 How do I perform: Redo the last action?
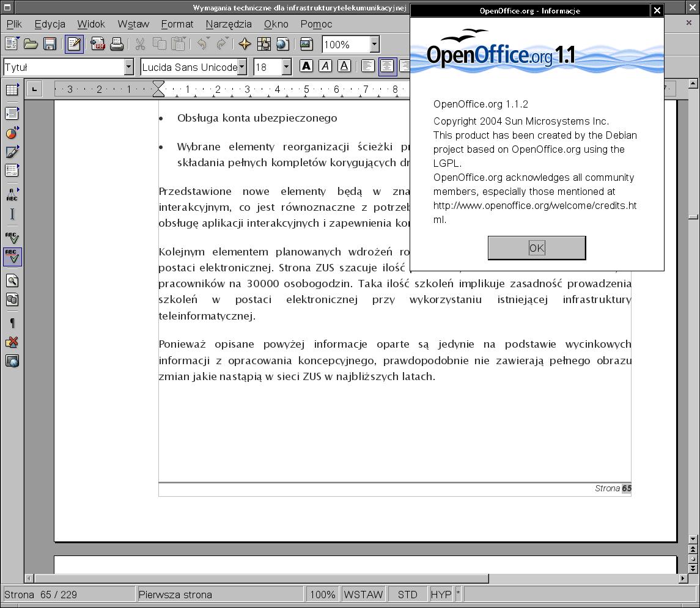click(221, 44)
